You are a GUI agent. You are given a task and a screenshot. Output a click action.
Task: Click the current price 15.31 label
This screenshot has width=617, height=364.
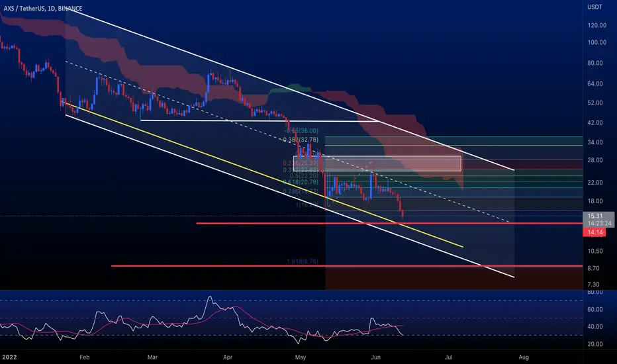[x=595, y=216]
